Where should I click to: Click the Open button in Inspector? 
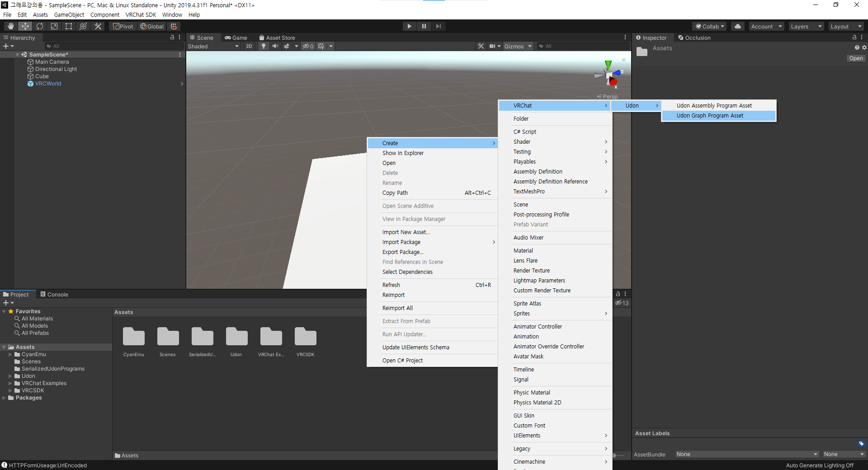856,58
